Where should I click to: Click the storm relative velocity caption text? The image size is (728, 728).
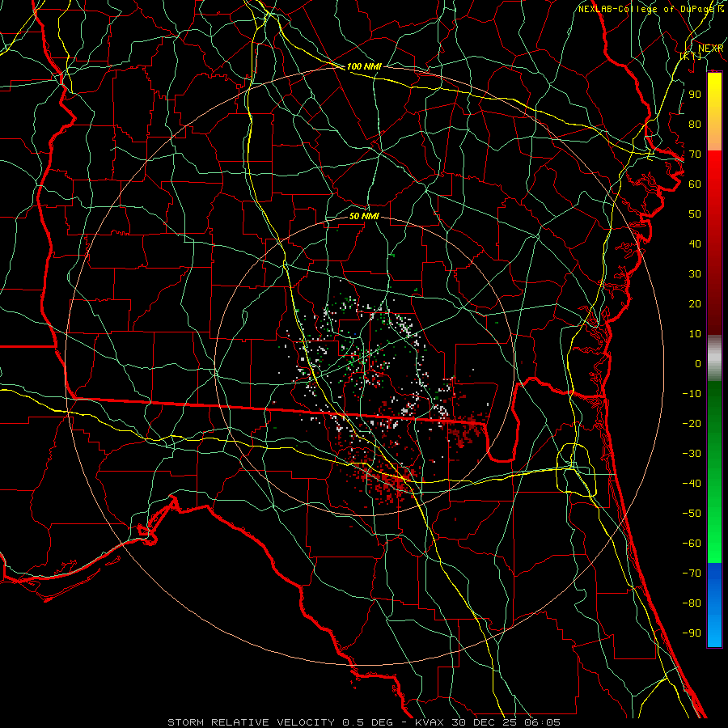click(x=364, y=722)
